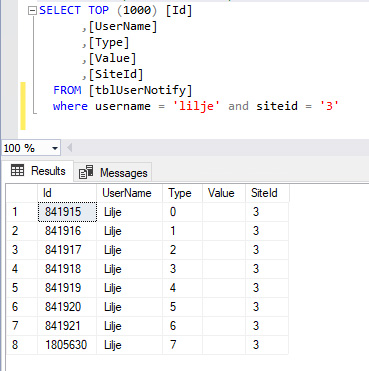Select the Value column header
The image size is (369, 371).
[224, 193]
